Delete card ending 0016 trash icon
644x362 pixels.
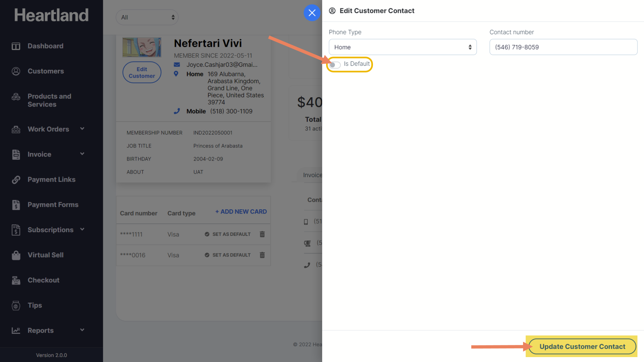[x=262, y=255]
